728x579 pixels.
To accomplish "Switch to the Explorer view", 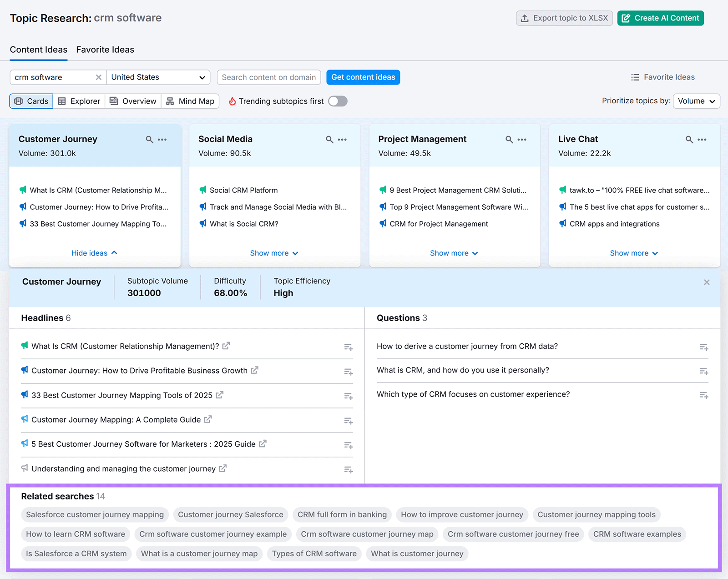I will click(79, 101).
